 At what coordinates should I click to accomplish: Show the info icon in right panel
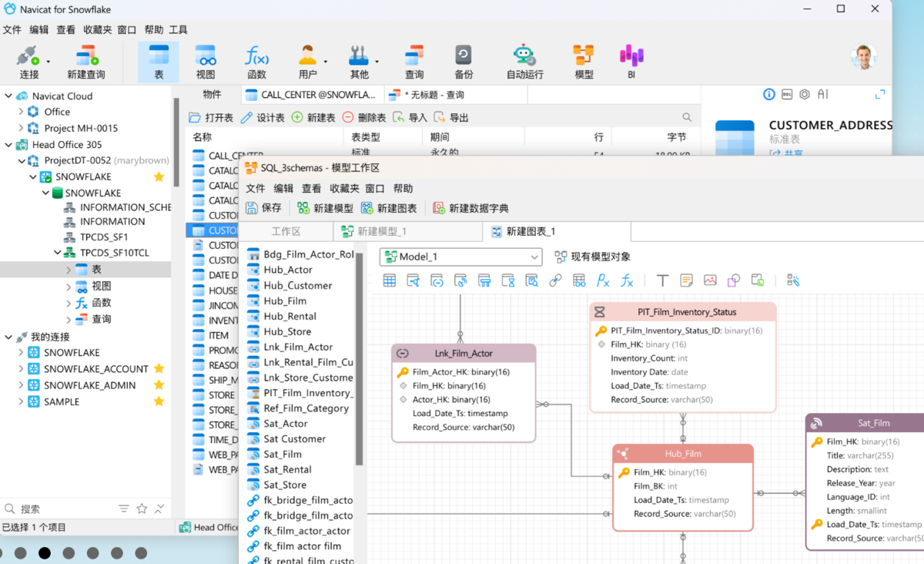(768, 94)
